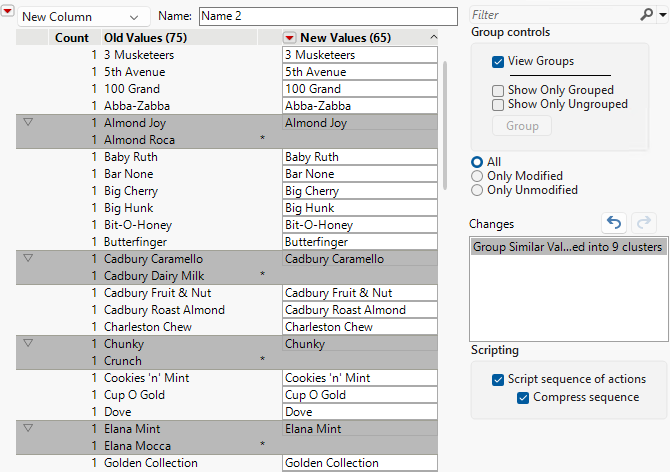Click the New Values (65) column header
The height and width of the screenshot is (472, 670).
(345, 38)
